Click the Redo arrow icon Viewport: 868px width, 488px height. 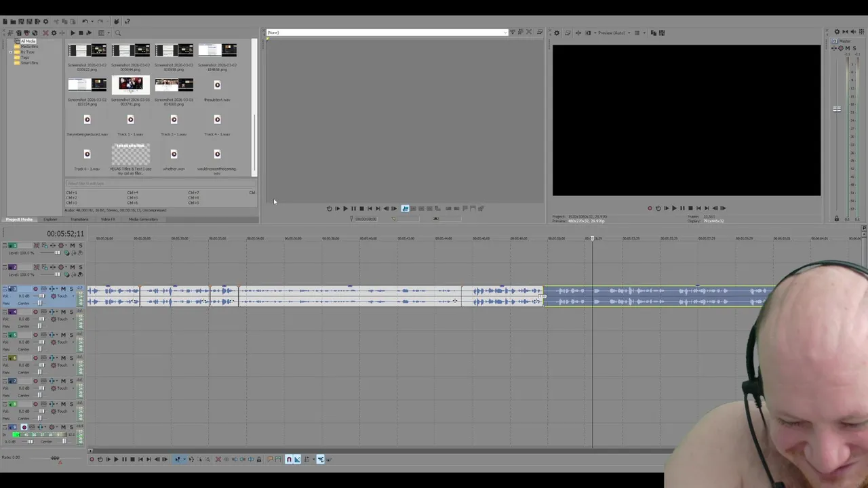pyautogui.click(x=100, y=21)
